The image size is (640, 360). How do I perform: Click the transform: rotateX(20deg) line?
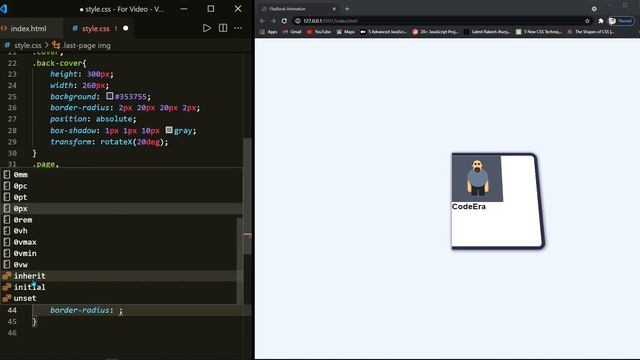point(109,142)
